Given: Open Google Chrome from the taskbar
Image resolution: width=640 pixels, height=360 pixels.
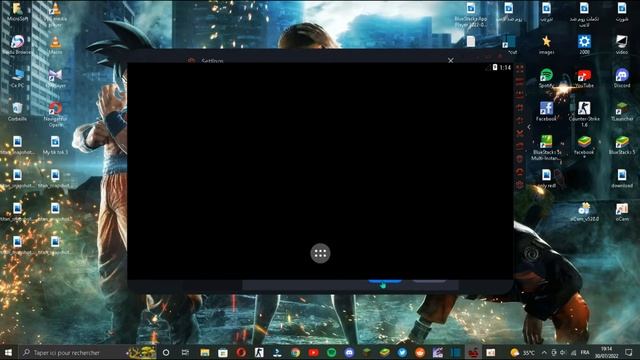Looking at the screenshot, I should click(x=296, y=352).
